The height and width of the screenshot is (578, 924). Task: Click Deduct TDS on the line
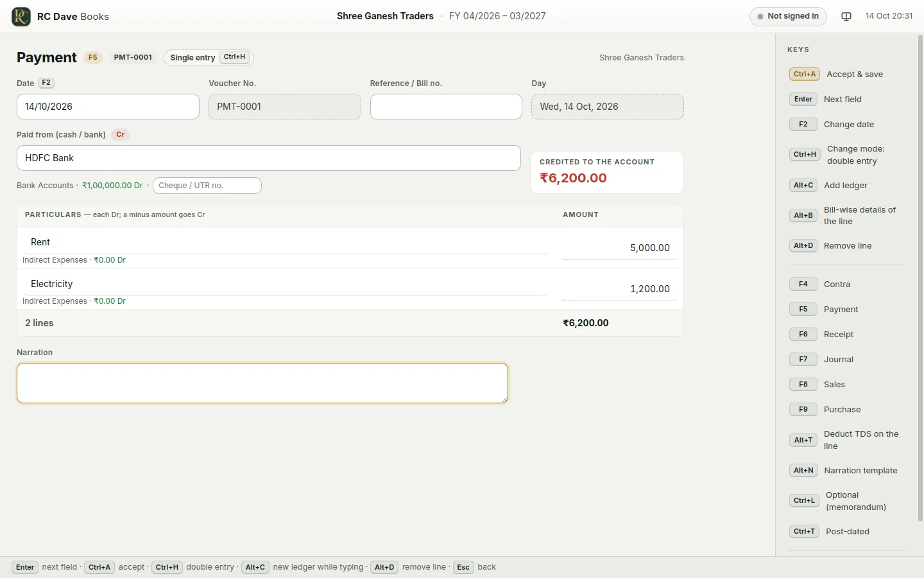[846, 440]
